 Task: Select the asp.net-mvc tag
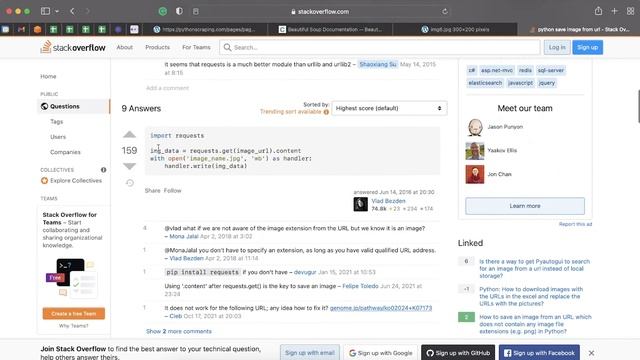(x=497, y=70)
